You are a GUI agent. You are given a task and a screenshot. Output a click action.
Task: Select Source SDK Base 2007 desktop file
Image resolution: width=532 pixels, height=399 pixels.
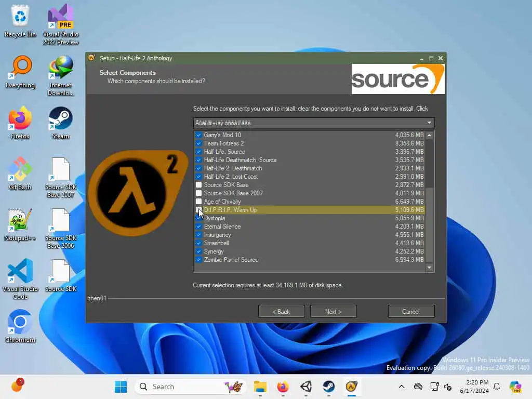[x=61, y=178]
